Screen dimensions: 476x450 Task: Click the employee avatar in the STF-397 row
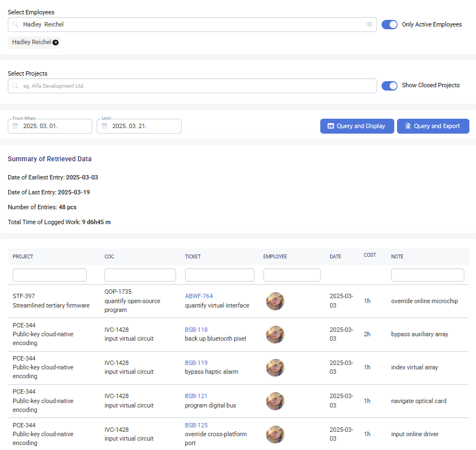tap(275, 301)
